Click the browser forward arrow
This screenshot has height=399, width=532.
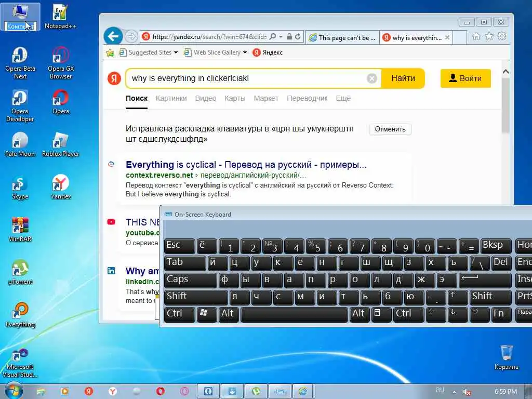[131, 36]
